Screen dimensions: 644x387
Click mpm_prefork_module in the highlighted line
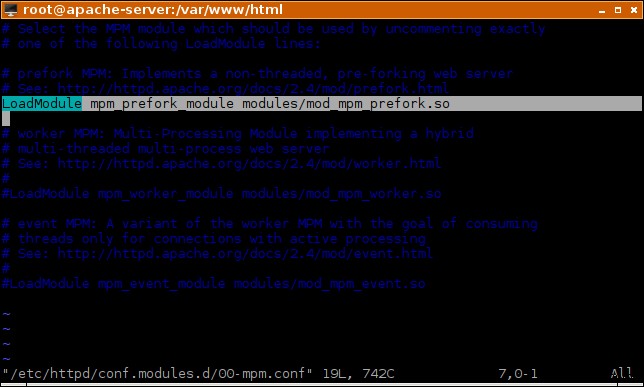[162, 104]
